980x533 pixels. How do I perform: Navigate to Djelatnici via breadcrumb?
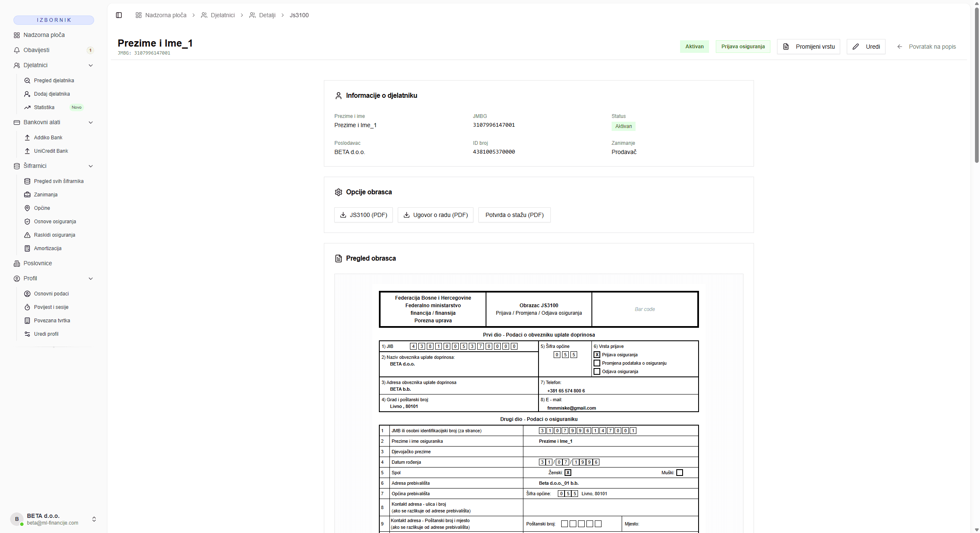(223, 15)
